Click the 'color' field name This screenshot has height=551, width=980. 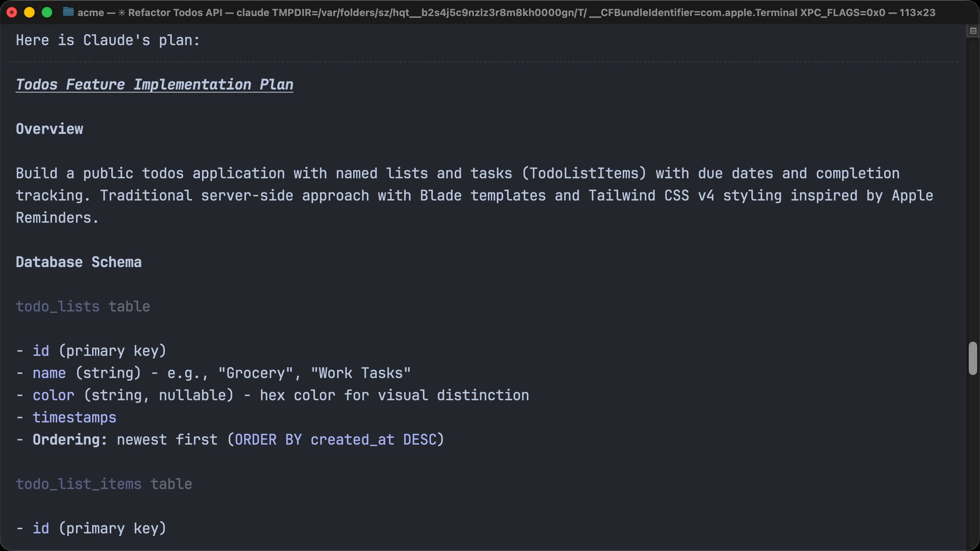coord(53,395)
